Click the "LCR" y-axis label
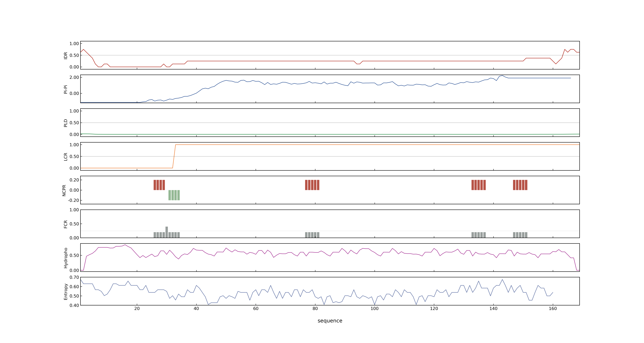 [66, 157]
